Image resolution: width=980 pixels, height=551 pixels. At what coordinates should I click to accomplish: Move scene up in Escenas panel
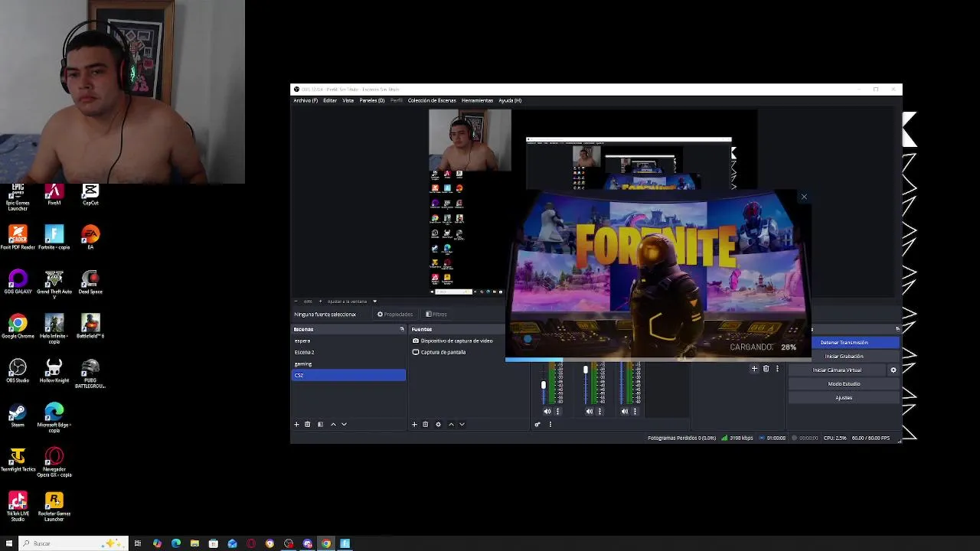click(333, 424)
